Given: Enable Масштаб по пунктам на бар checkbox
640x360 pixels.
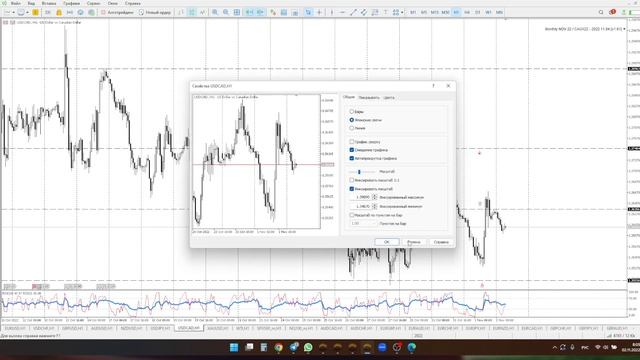Looking at the screenshot, I should coord(351,215).
